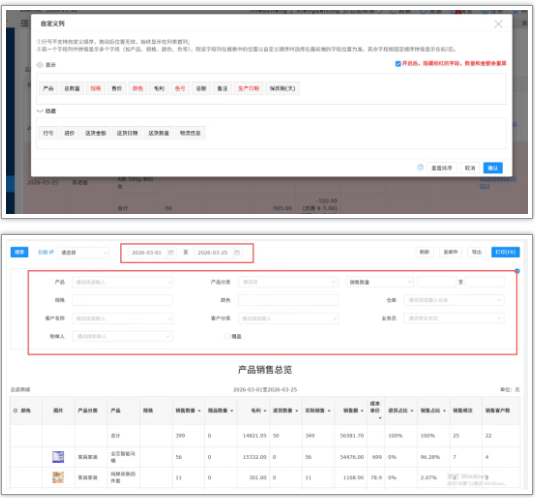Click the sort arrow on the 毛利 column
The image size is (535, 498).
265,411
